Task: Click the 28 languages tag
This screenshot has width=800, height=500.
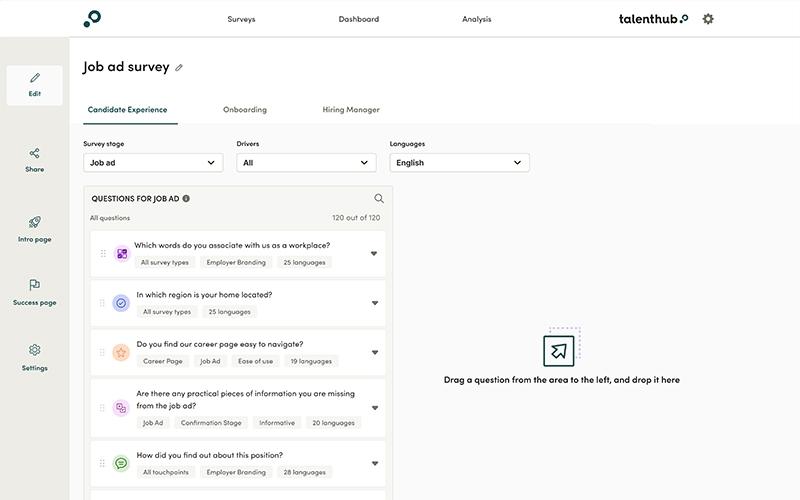Action: click(x=305, y=472)
